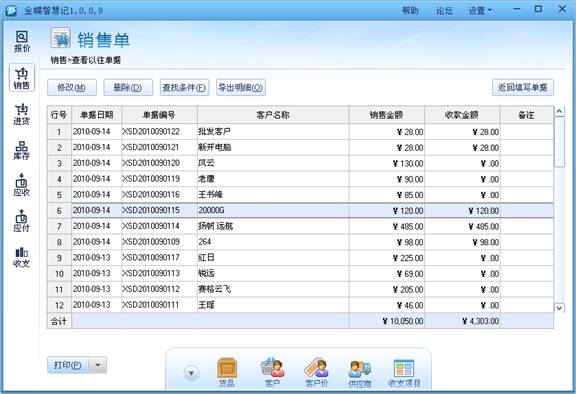The height and width of the screenshot is (394, 576).
Task: Open the 客户价 customer price icon
Action: [x=316, y=372]
